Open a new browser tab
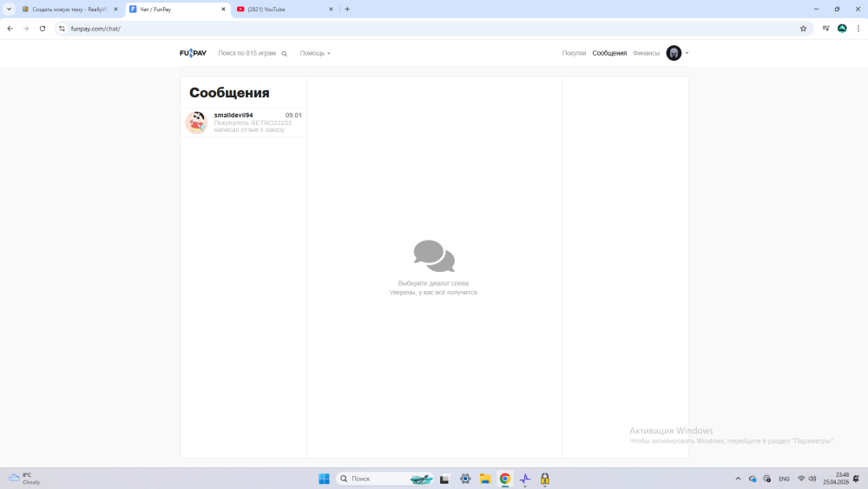Viewport: 868px width, 489px height. [x=347, y=10]
